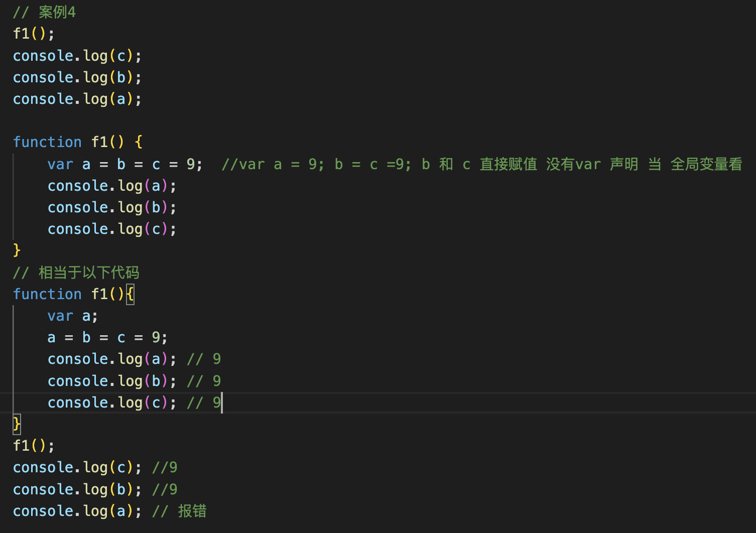Image resolution: width=756 pixels, height=533 pixels.
Task: Click the uncommented 'console.log(c);' near the top
Action: coord(77,56)
